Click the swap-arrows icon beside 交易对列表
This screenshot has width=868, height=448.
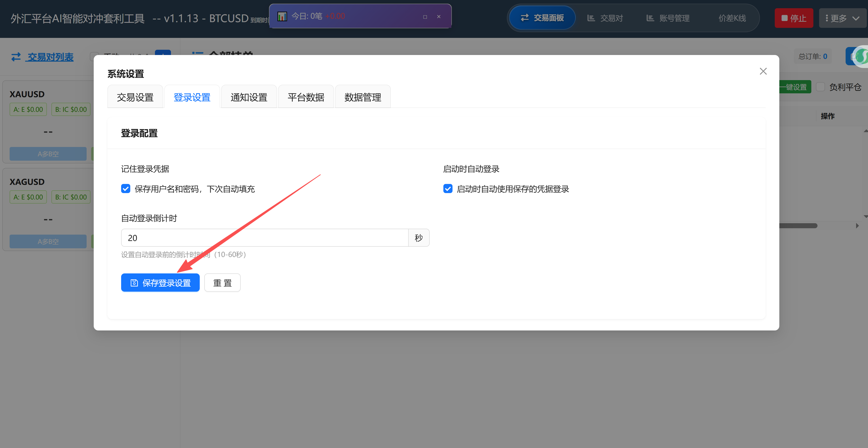tap(16, 57)
